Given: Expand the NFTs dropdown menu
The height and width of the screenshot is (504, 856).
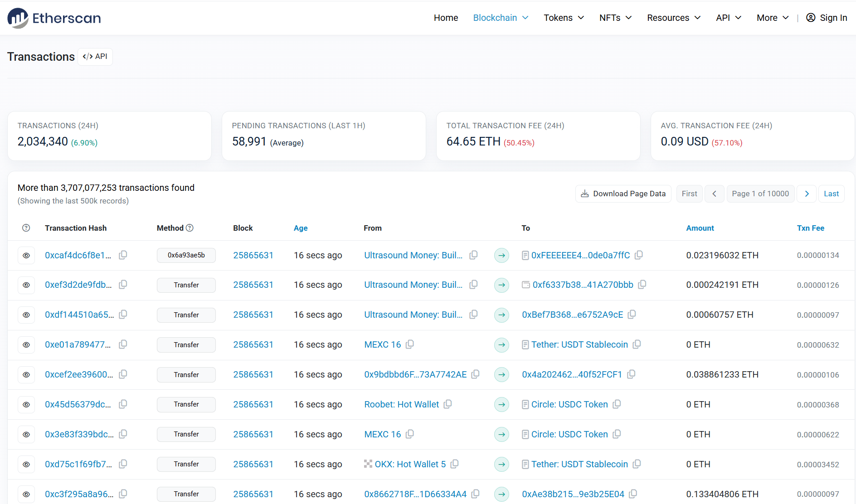Looking at the screenshot, I should pyautogui.click(x=615, y=18).
